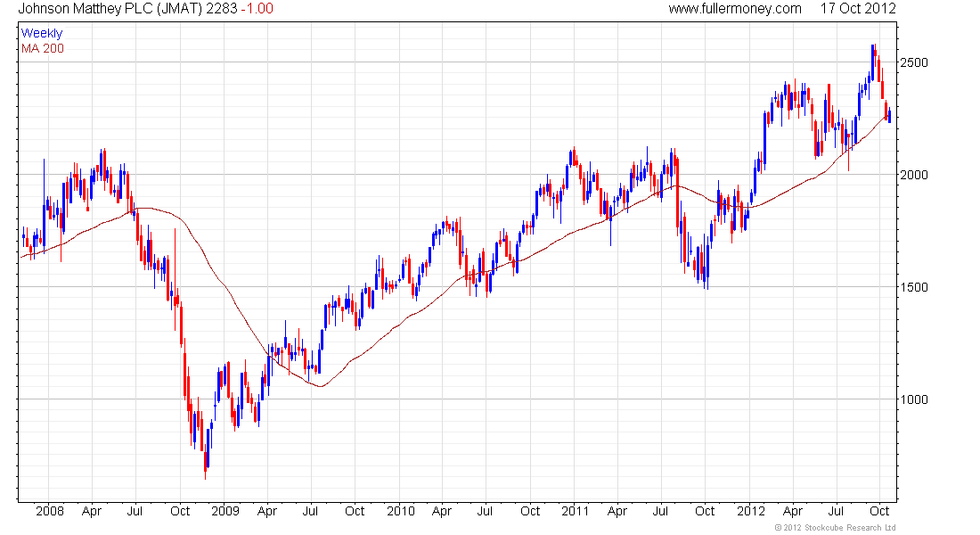Open the www.fullermoney.com link
Viewport: 980px width, 535px height.
pyautogui.click(x=735, y=9)
